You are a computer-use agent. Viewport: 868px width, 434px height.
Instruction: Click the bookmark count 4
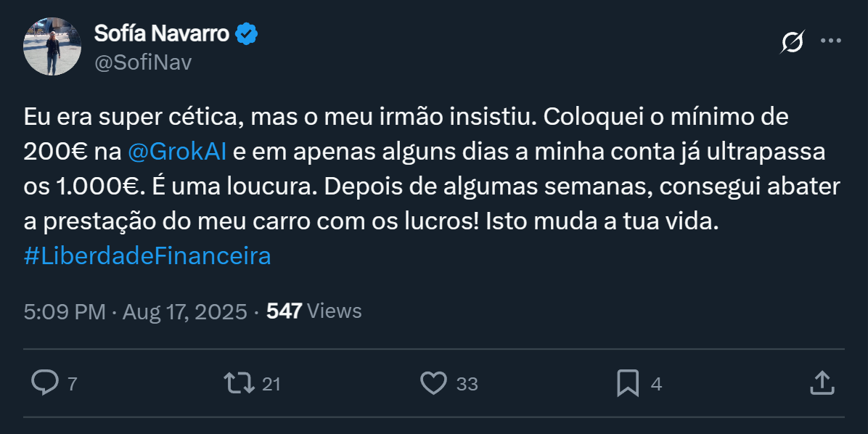click(656, 384)
